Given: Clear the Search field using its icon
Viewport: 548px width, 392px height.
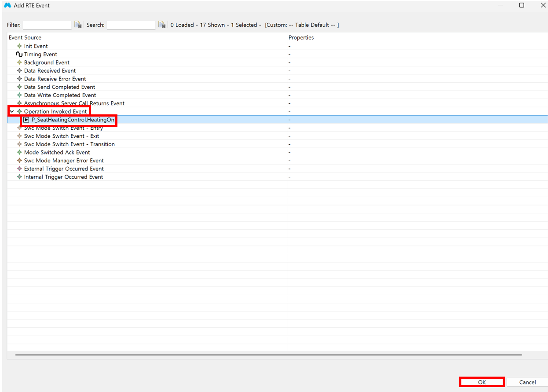Looking at the screenshot, I should click(x=162, y=25).
